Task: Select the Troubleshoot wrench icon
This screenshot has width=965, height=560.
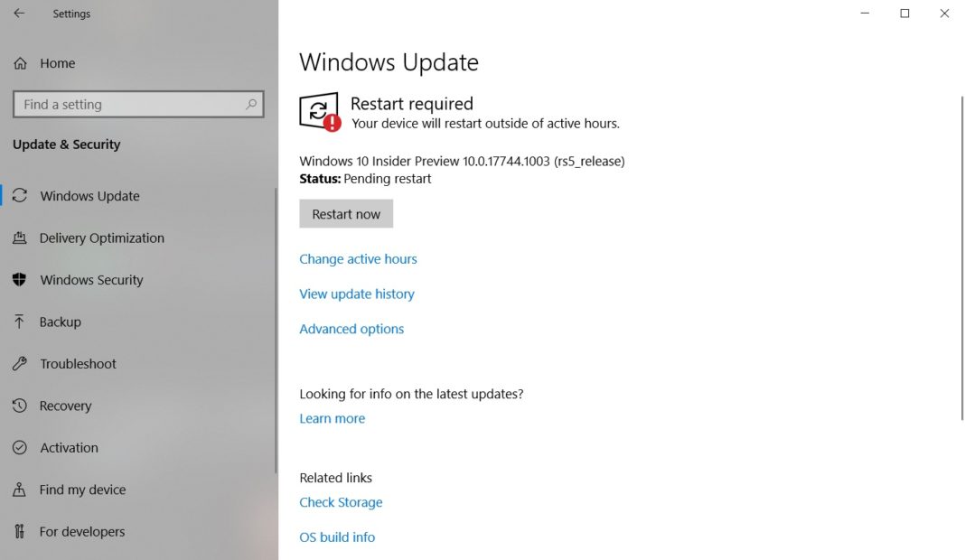Action: pyautogui.click(x=20, y=363)
